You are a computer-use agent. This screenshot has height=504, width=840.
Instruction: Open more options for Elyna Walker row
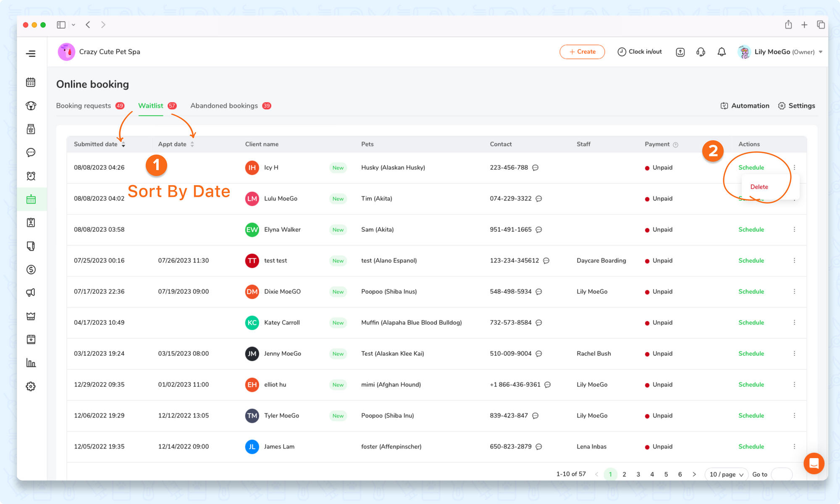(794, 229)
